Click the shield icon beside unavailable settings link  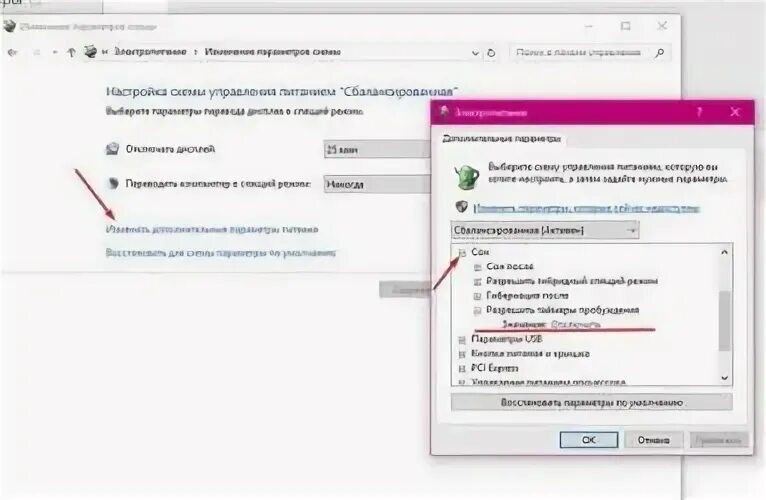pos(462,207)
